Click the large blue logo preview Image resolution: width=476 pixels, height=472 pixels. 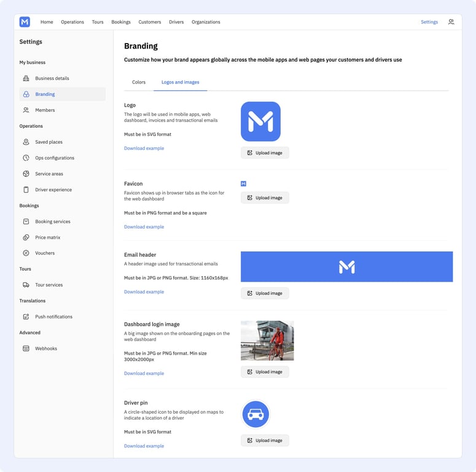click(x=260, y=122)
